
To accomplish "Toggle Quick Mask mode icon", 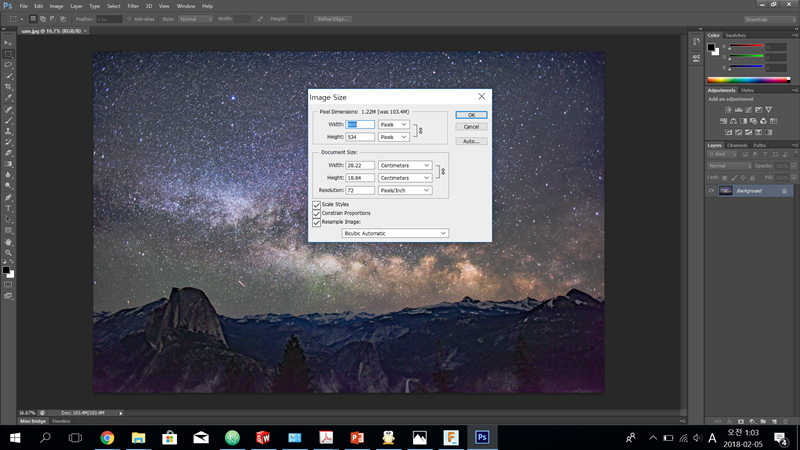I will click(x=8, y=285).
